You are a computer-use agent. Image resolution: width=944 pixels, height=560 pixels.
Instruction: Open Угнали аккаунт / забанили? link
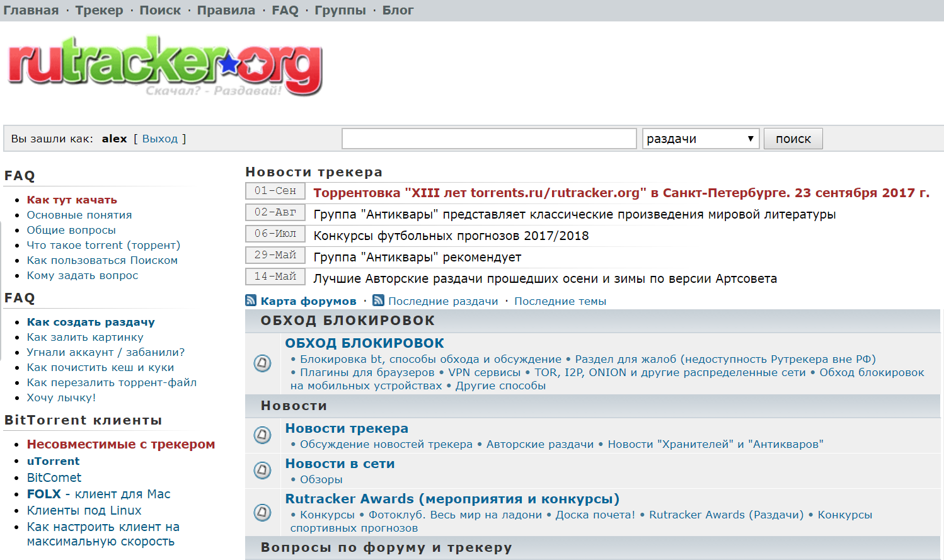(106, 352)
